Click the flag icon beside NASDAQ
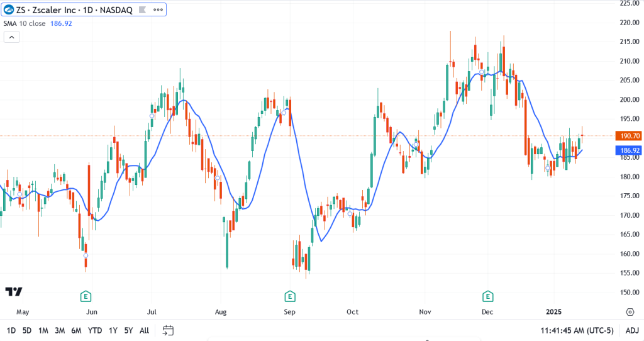The image size is (644, 341). 143,10
